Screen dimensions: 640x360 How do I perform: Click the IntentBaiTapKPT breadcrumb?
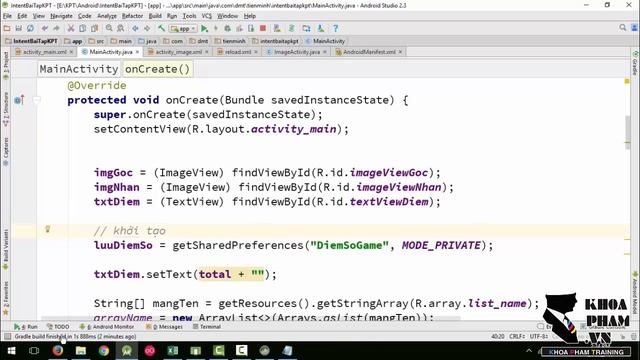[x=31, y=41]
